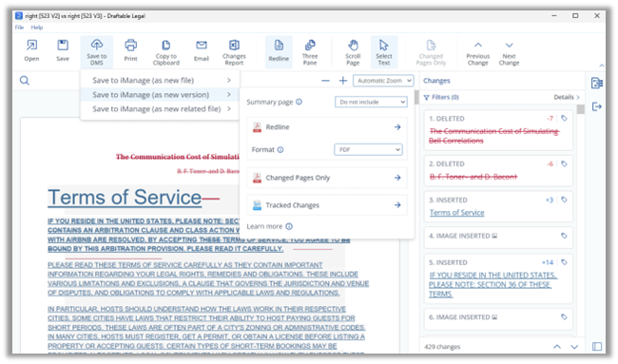Click the changes list icon in right sidebar
The image size is (618, 364).
[597, 83]
